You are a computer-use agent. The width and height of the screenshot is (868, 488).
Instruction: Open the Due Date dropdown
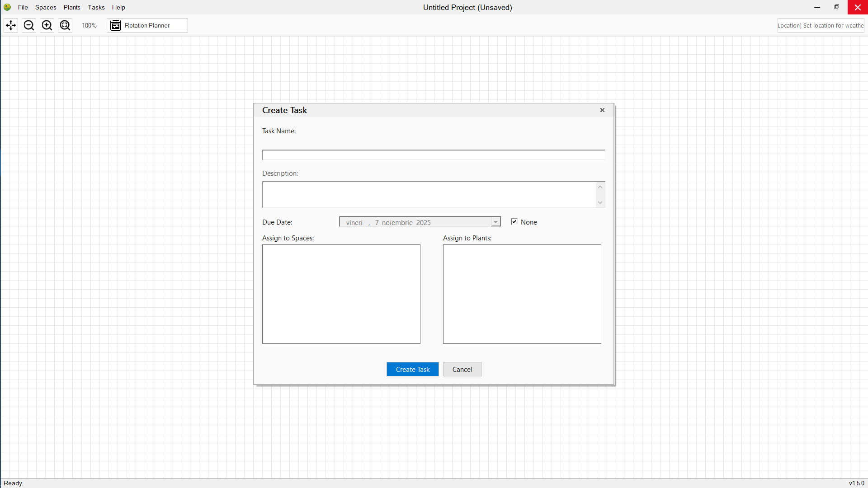495,222
